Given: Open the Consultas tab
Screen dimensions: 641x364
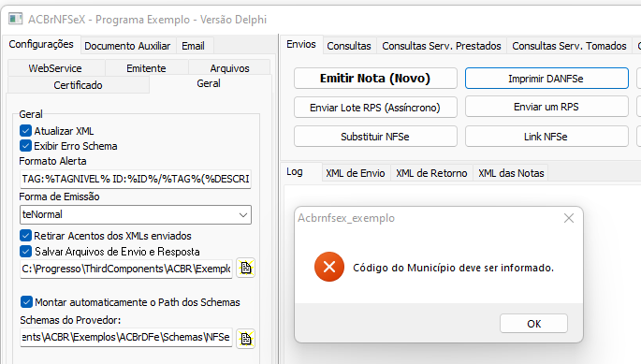Looking at the screenshot, I should (x=349, y=46).
